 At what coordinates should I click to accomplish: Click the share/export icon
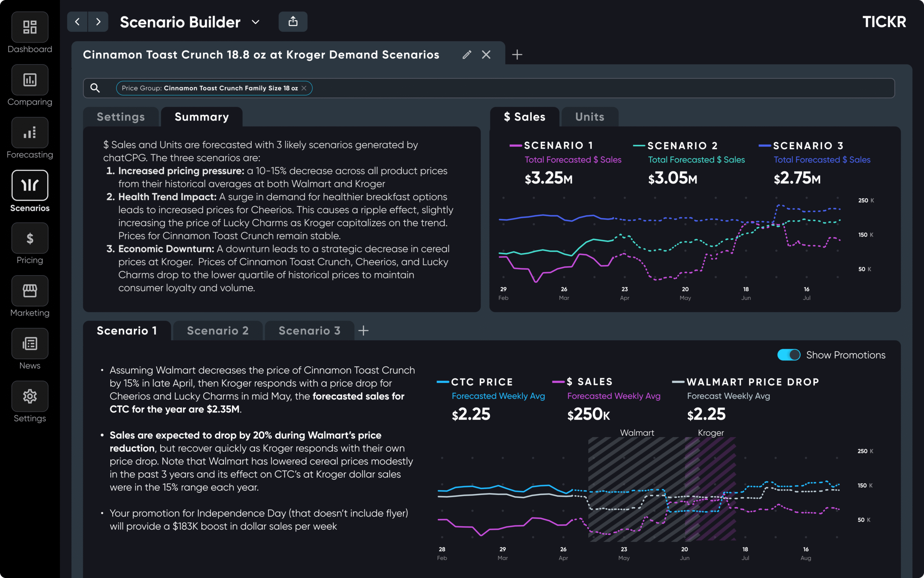coord(293,22)
